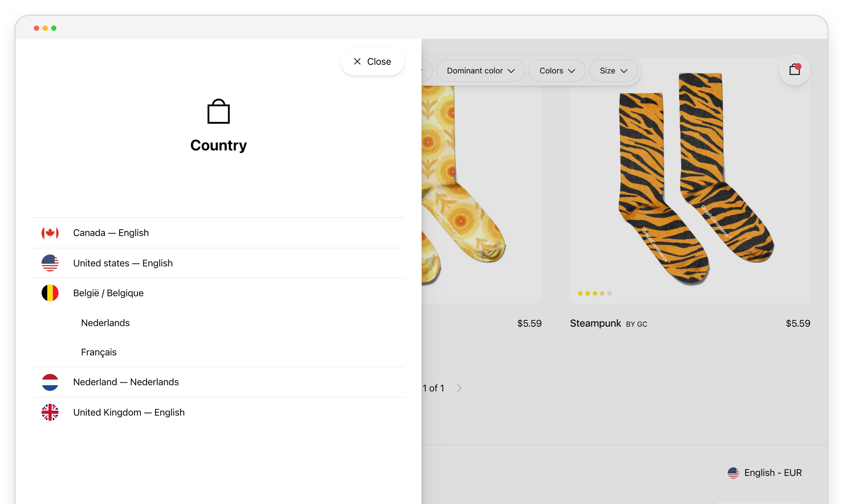Open the English - EUR store switcher
The width and height of the screenshot is (843, 504).
765,472
